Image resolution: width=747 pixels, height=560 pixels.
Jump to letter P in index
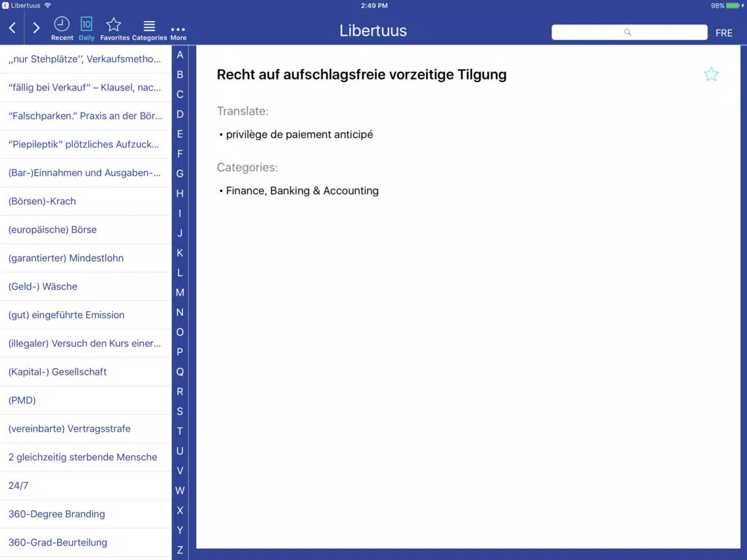coord(180,352)
